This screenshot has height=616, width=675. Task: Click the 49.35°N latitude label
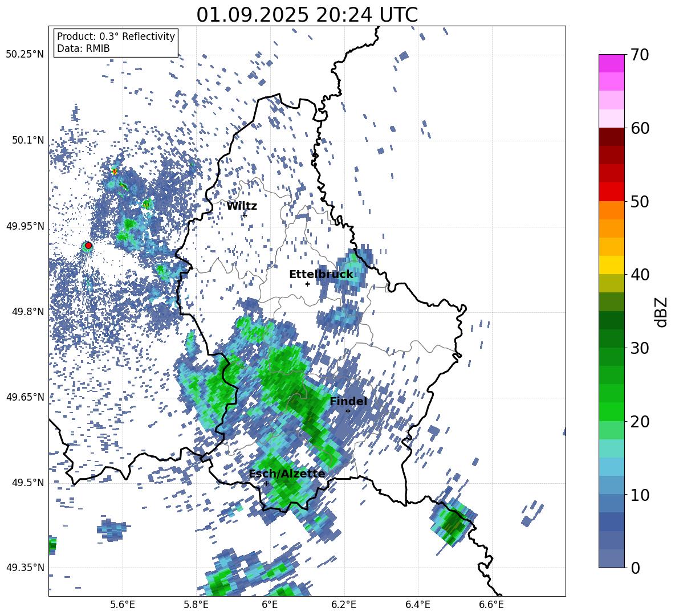tap(25, 568)
